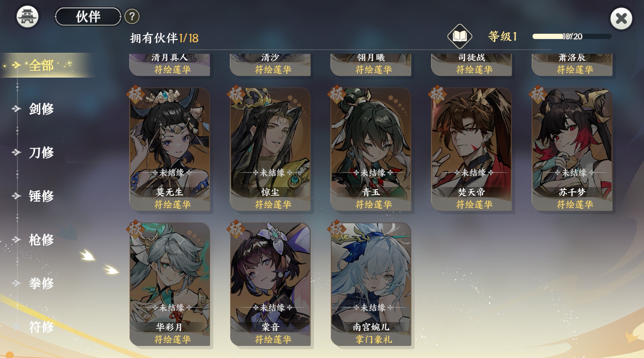View the 华彩月 companion card
644x358 pixels.
point(170,284)
